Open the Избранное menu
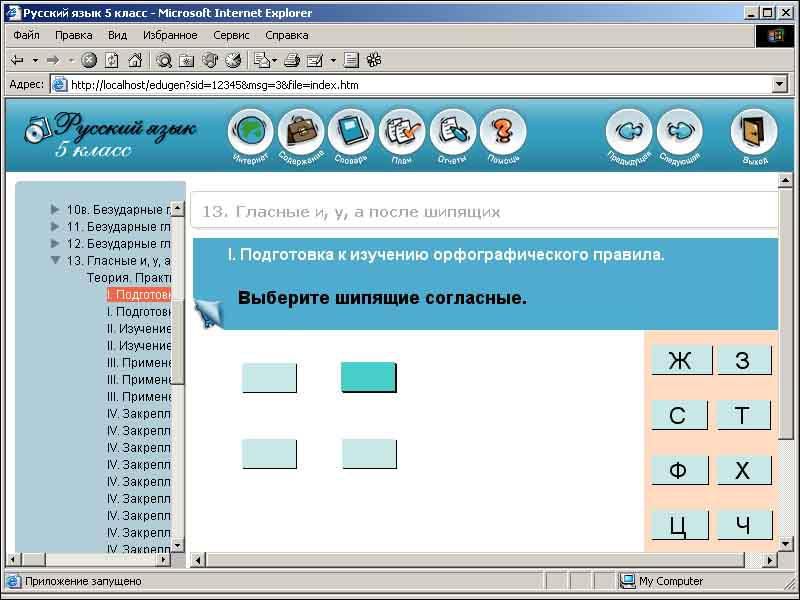 [170, 35]
